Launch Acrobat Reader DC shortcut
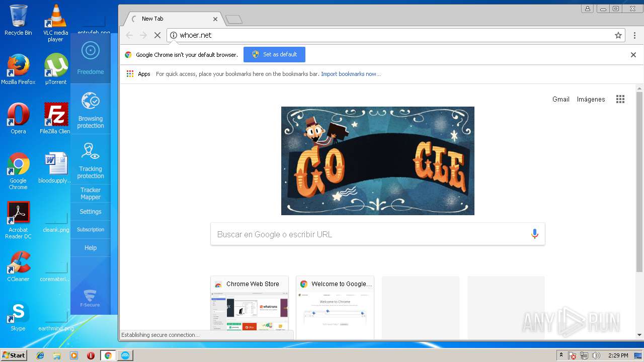Viewport: 644px width, 362px height. (18, 220)
